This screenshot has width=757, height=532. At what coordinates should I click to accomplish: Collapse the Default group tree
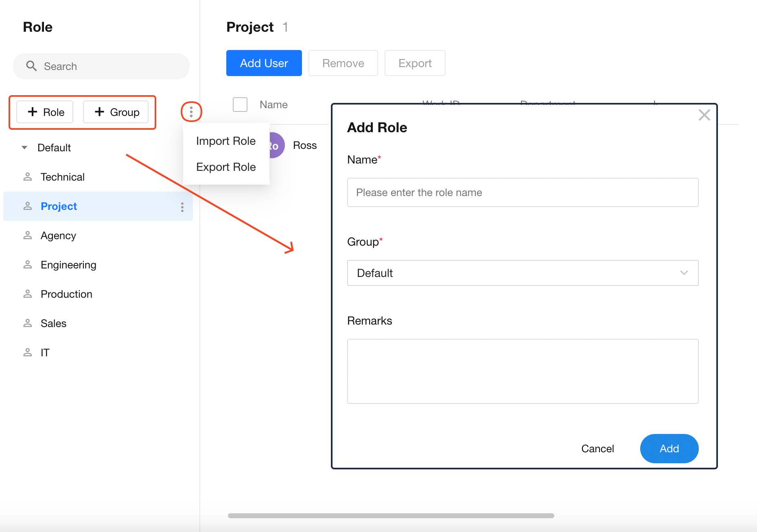pyautogui.click(x=24, y=148)
